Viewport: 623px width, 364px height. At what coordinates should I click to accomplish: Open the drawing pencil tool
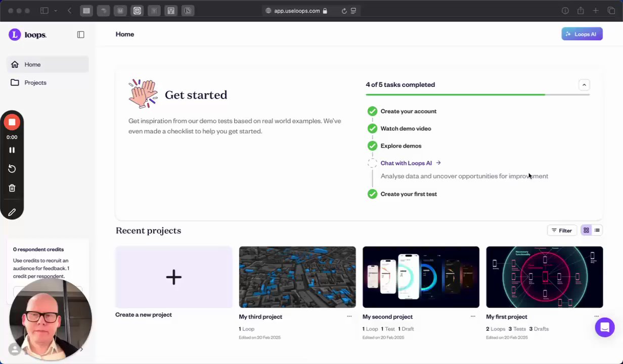click(x=12, y=212)
